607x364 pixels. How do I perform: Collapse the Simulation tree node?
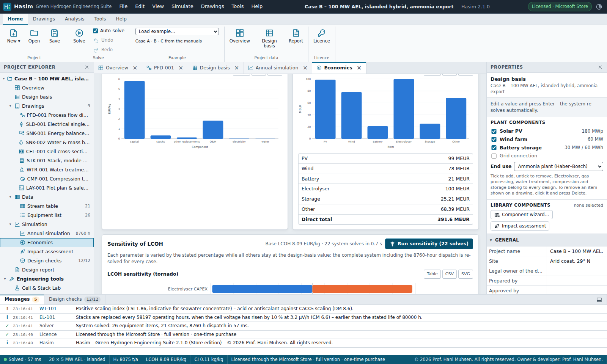(10, 224)
